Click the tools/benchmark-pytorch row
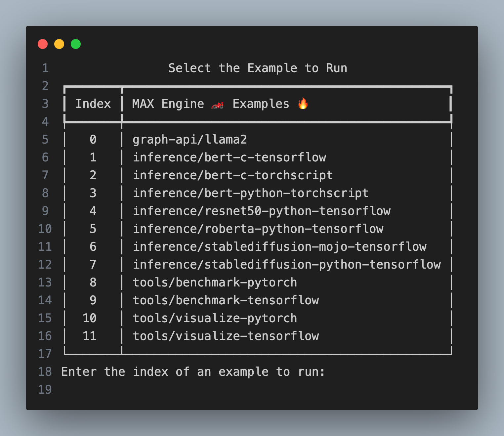The height and width of the screenshot is (436, 504). pyautogui.click(x=215, y=282)
